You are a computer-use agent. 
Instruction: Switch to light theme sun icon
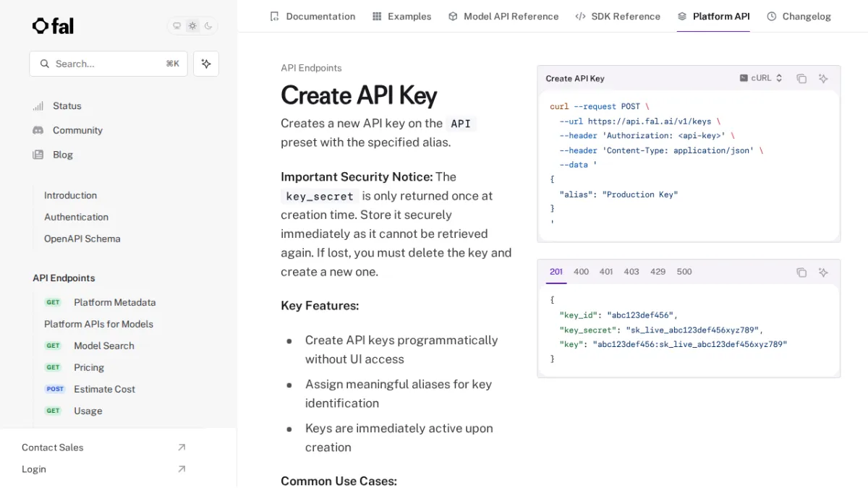tap(192, 26)
